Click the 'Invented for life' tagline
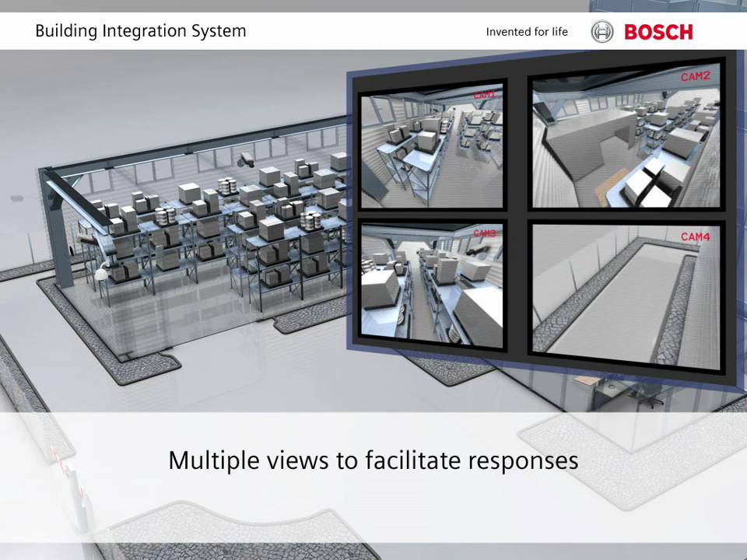 (x=527, y=32)
